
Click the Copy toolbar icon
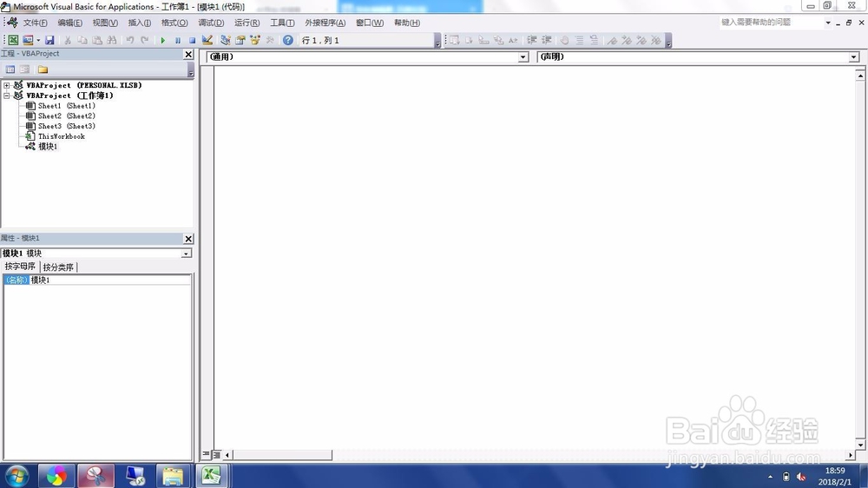click(82, 40)
